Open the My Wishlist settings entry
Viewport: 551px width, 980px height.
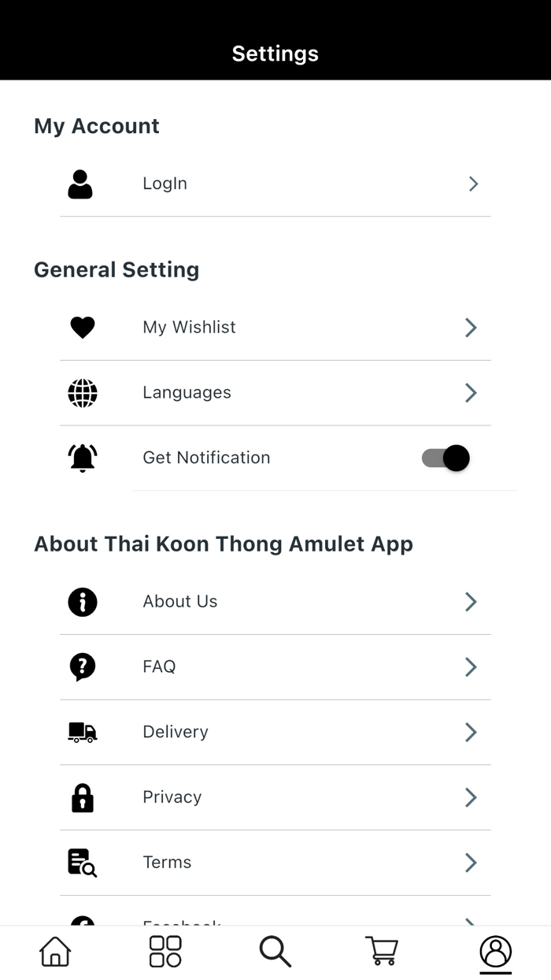[x=189, y=328]
